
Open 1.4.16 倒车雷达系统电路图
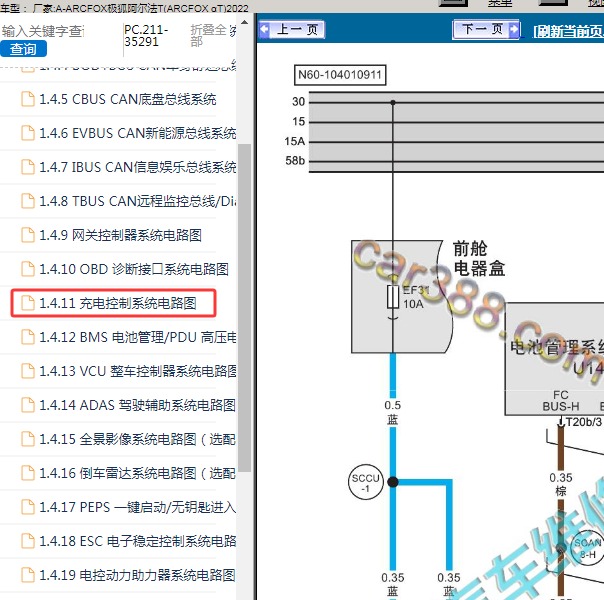[x=138, y=473]
